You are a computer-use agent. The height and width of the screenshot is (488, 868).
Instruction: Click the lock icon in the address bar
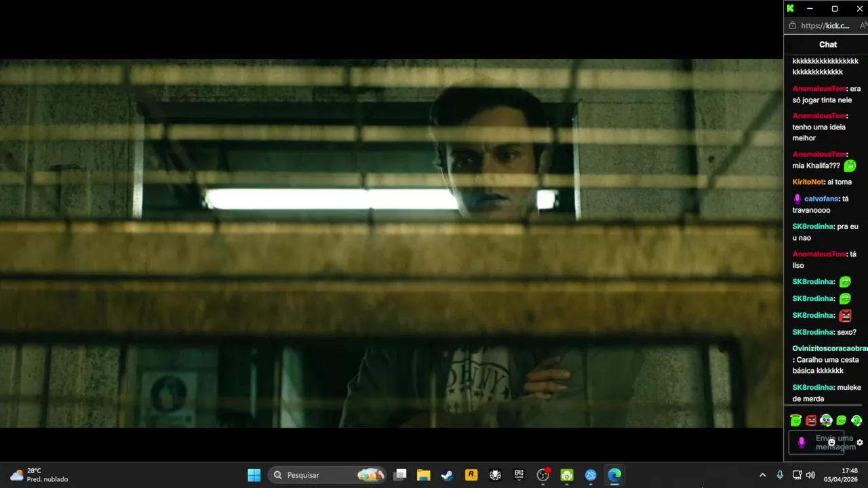[792, 26]
